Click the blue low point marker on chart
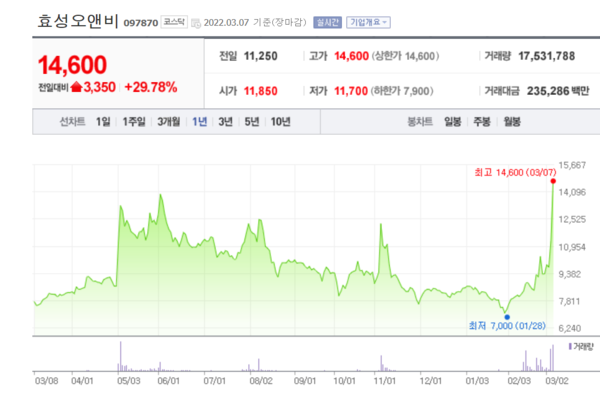The width and height of the screenshot is (600, 398). point(507,317)
